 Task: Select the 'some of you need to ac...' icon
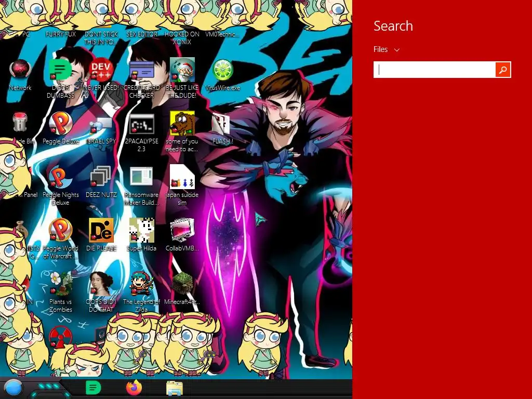pyautogui.click(x=182, y=124)
